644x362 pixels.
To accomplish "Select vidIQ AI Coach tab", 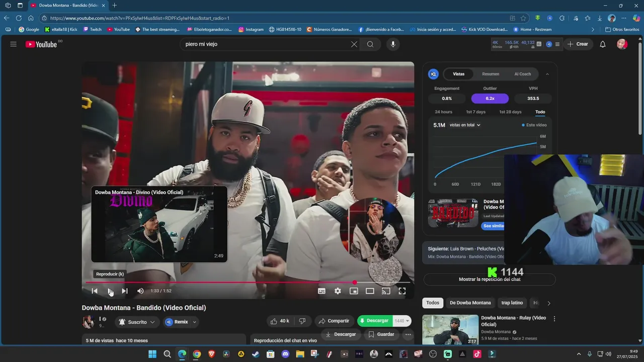I will (522, 74).
